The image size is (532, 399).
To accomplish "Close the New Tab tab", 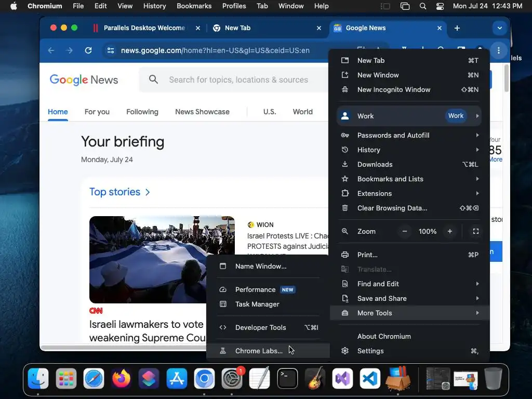I will (x=319, y=28).
